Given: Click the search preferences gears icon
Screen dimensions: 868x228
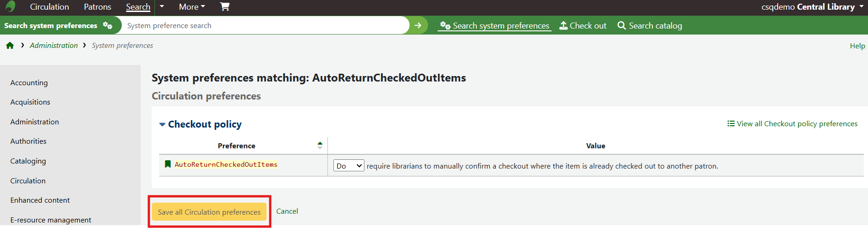Looking at the screenshot, I should click(107, 25).
